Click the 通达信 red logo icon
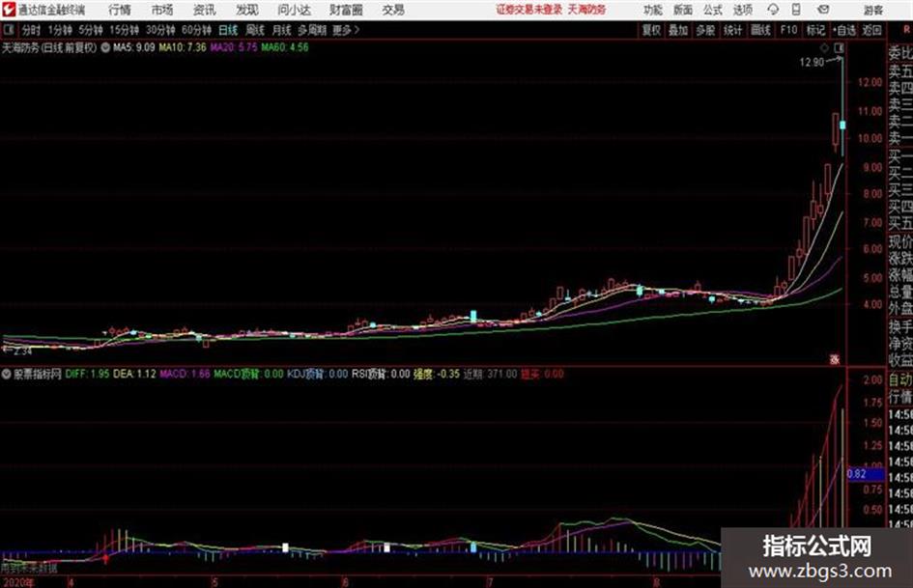913x588 pixels. (10, 10)
